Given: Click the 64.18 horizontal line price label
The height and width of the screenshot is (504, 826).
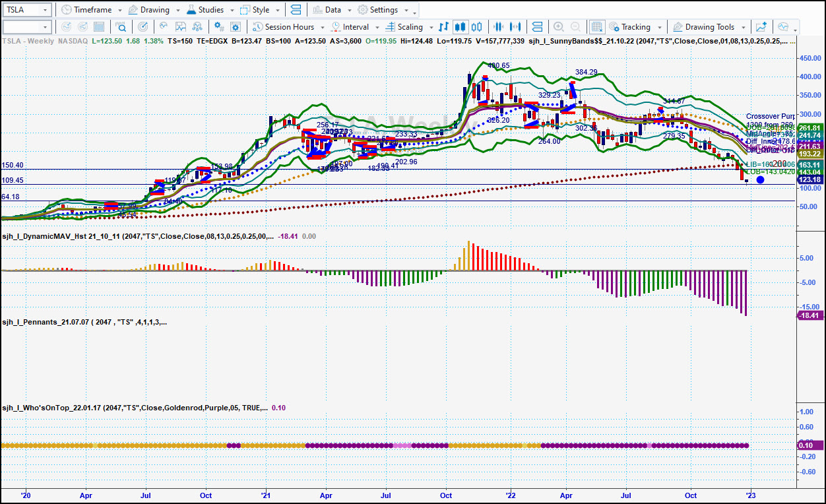Looking at the screenshot, I should [x=11, y=197].
